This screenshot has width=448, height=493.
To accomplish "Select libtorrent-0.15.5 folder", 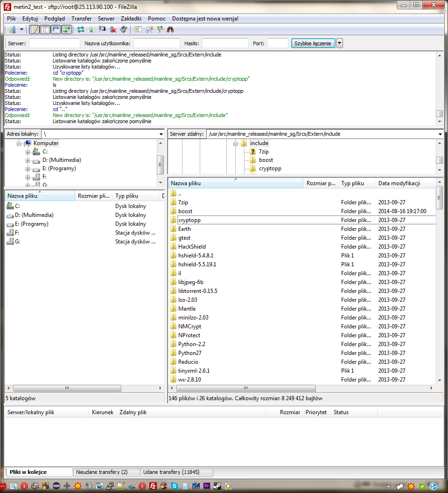I will point(197,291).
